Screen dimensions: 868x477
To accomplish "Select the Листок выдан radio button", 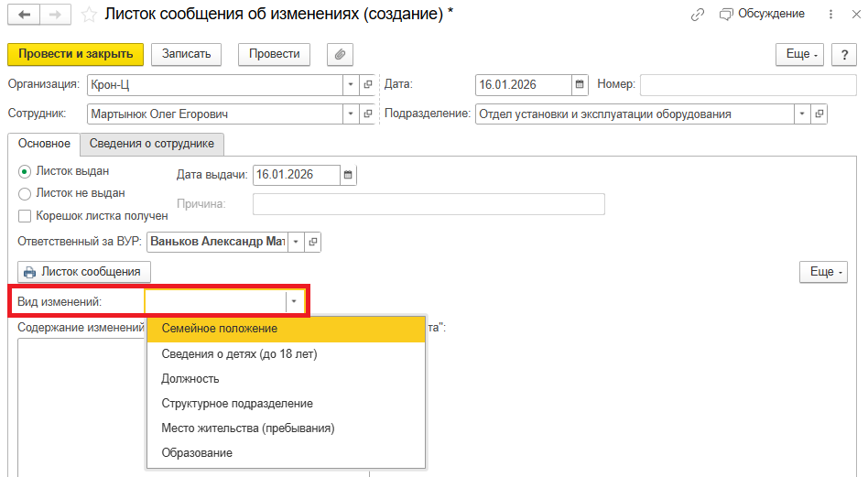I will [25, 171].
